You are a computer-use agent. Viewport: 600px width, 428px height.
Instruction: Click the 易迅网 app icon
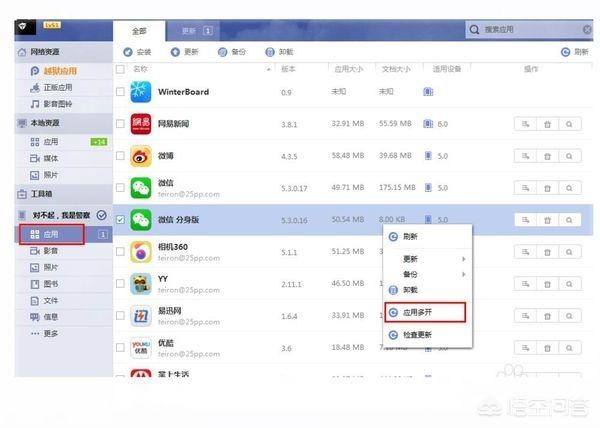point(141,315)
